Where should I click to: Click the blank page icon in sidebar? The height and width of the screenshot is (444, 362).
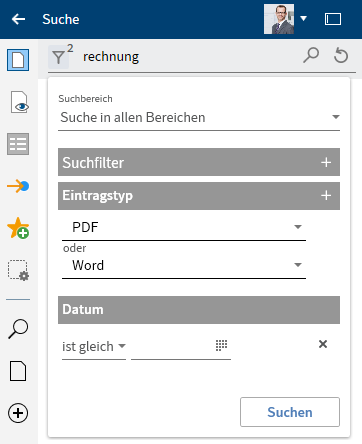[18, 371]
